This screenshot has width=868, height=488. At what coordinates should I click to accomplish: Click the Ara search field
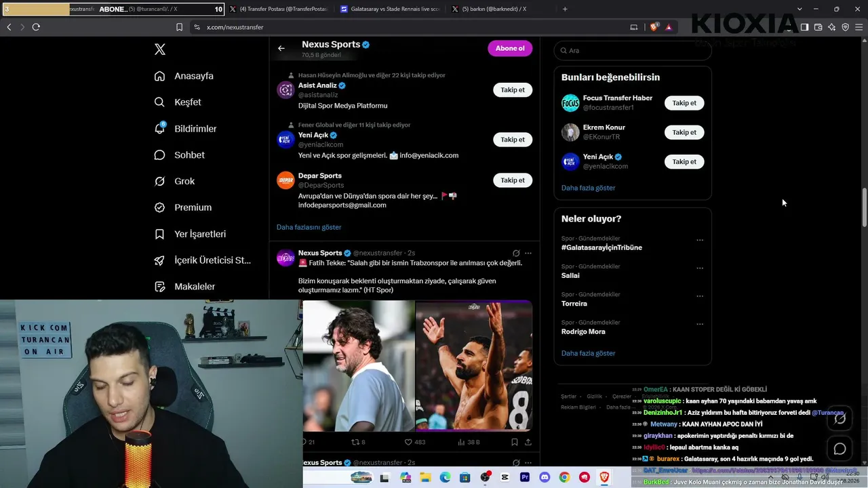(633, 50)
